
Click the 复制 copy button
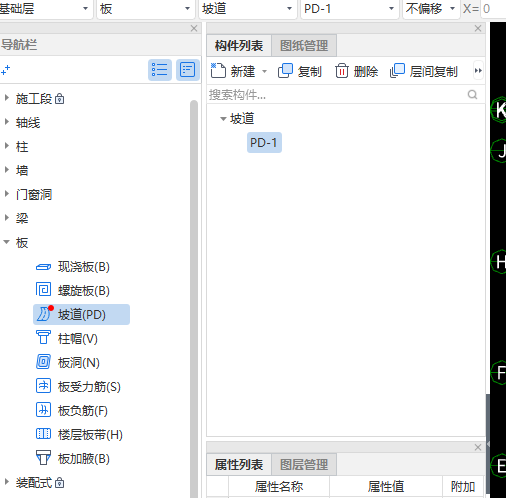300,71
